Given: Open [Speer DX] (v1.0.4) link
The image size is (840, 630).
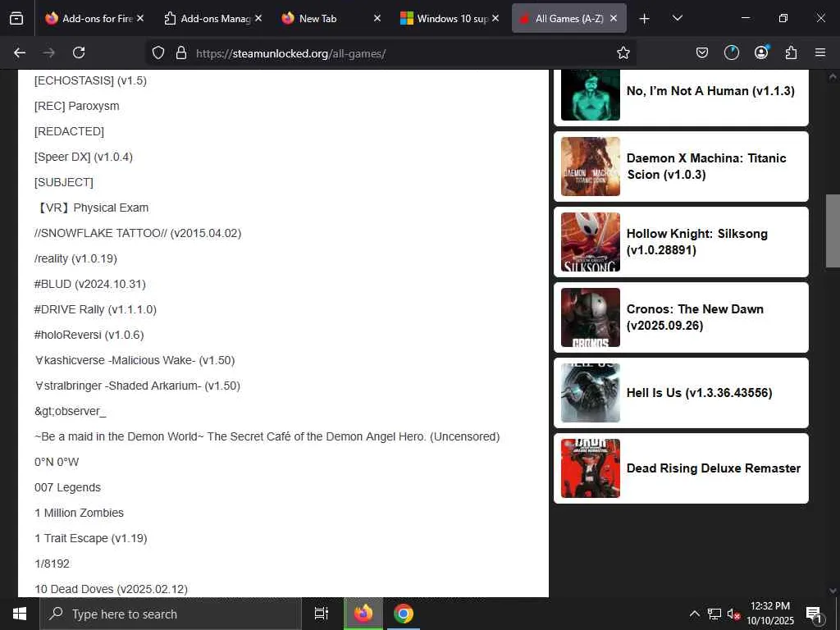Looking at the screenshot, I should click(83, 157).
